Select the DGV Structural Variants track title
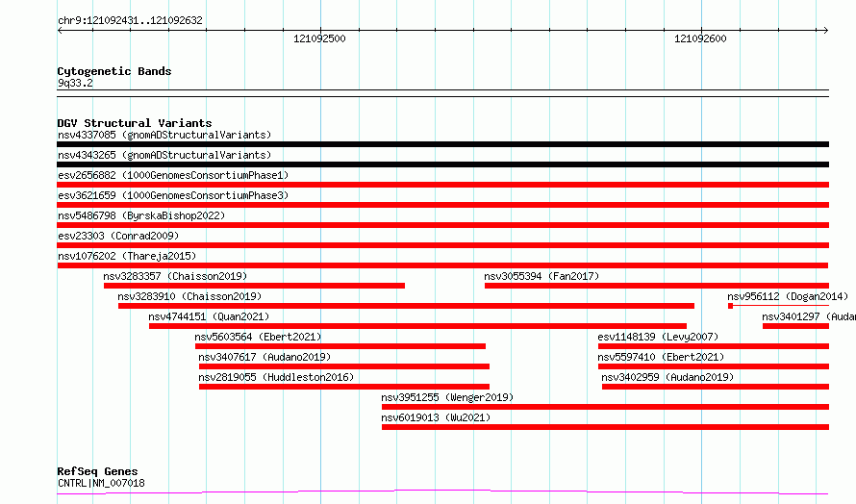 (135, 123)
